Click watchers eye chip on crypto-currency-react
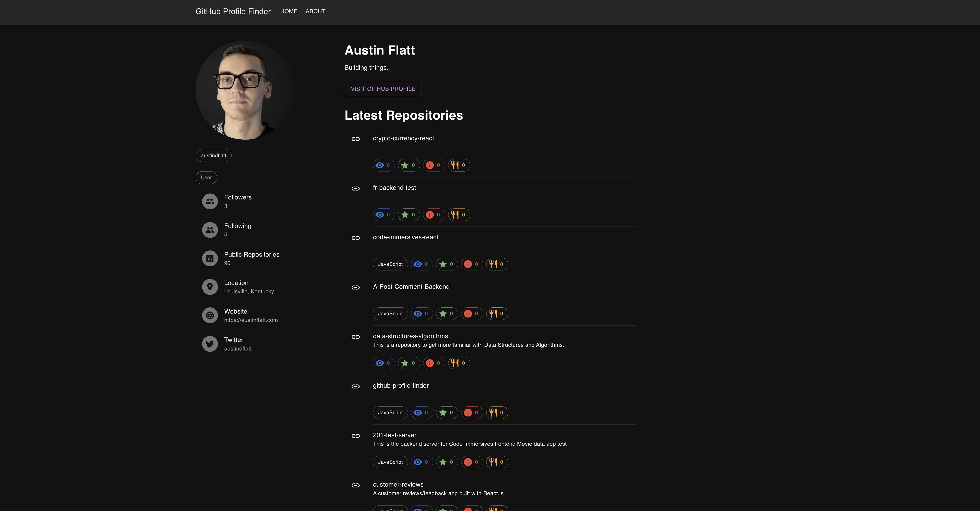 click(384, 165)
